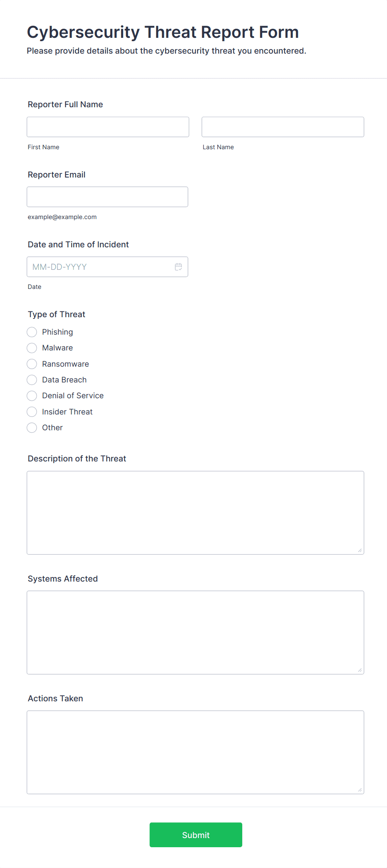Viewport: 387px width, 868px height.
Task: Choose Ransomware as threat type
Action: tap(32, 364)
